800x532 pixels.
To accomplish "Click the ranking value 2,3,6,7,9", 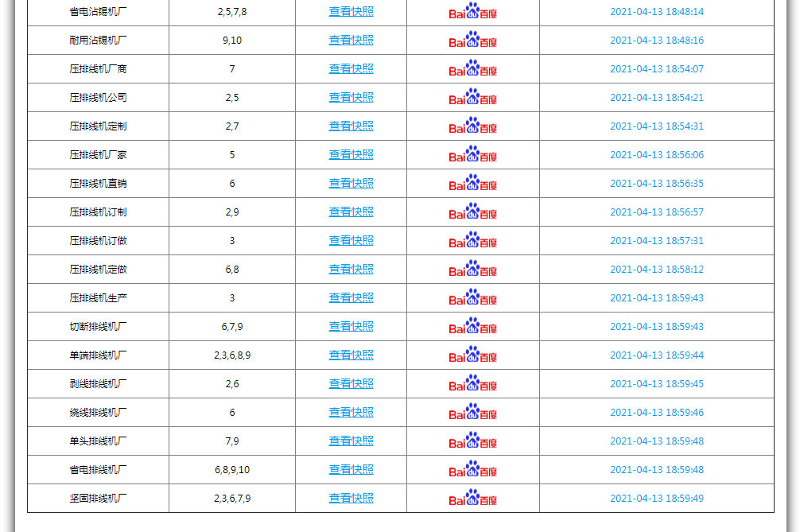I will click(x=232, y=497).
